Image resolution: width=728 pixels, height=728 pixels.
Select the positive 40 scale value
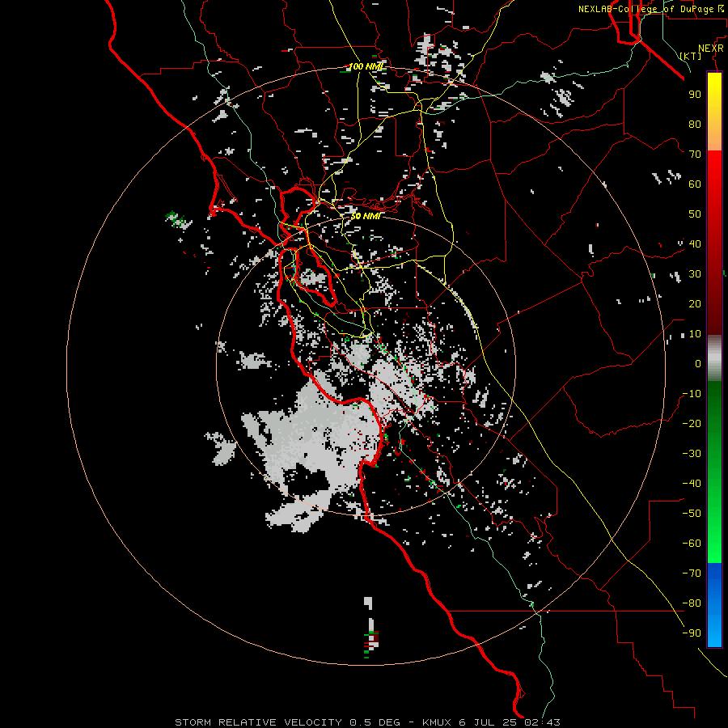pyautogui.click(x=695, y=243)
